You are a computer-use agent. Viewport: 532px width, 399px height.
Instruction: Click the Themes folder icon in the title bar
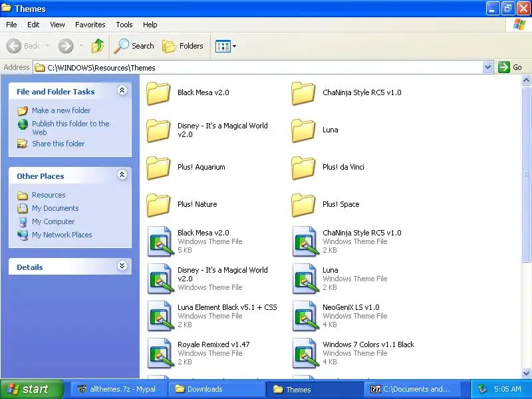[x=6, y=8]
